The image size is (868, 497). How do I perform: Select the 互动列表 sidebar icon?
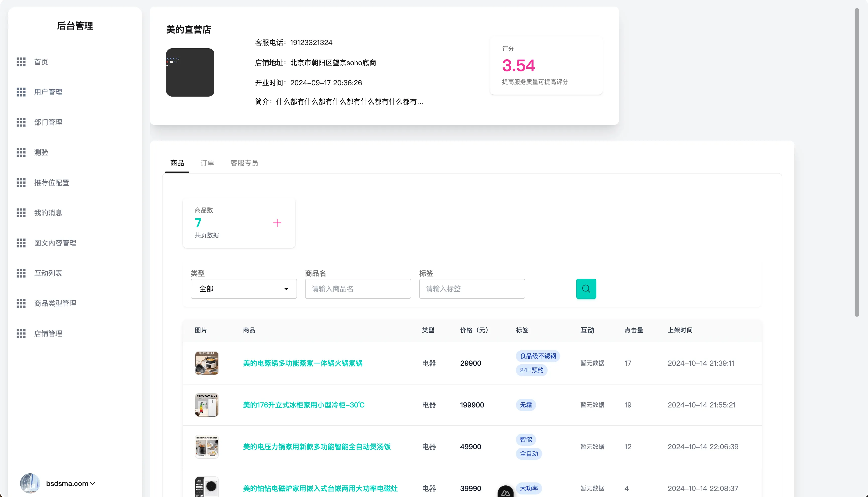tap(21, 273)
